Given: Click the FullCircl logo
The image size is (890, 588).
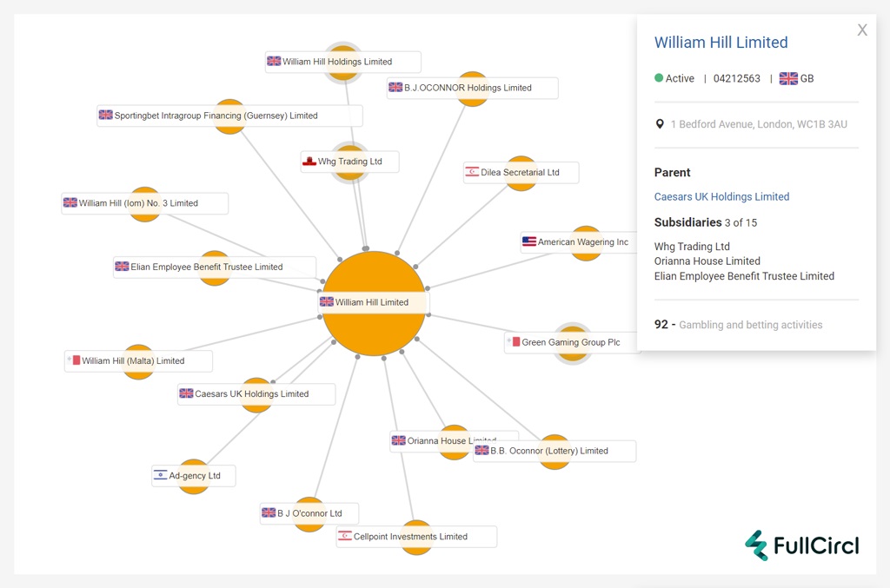Looking at the screenshot, I should [x=802, y=545].
